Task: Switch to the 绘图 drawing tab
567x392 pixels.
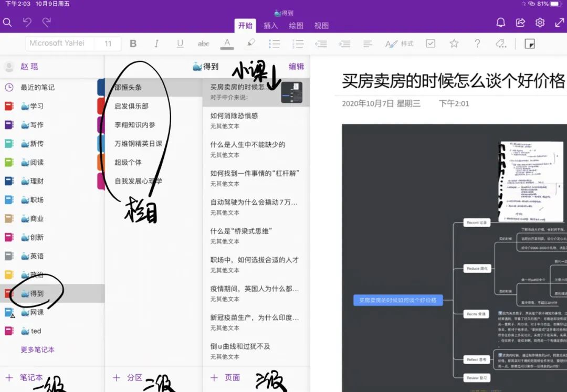Action: [296, 25]
